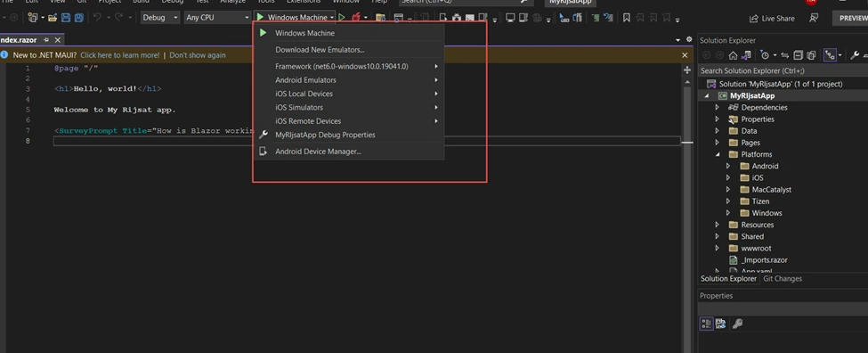
Task: Switch to the Git Changes tab
Action: point(783,279)
